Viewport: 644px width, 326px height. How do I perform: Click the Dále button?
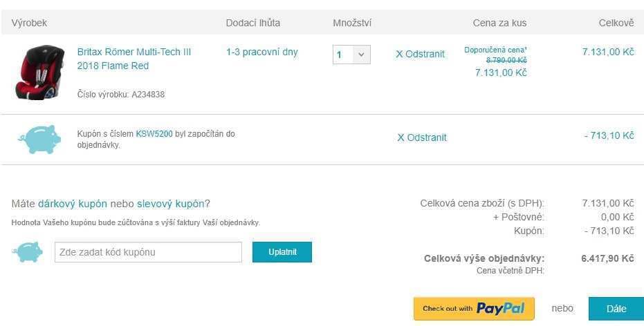[x=616, y=309]
